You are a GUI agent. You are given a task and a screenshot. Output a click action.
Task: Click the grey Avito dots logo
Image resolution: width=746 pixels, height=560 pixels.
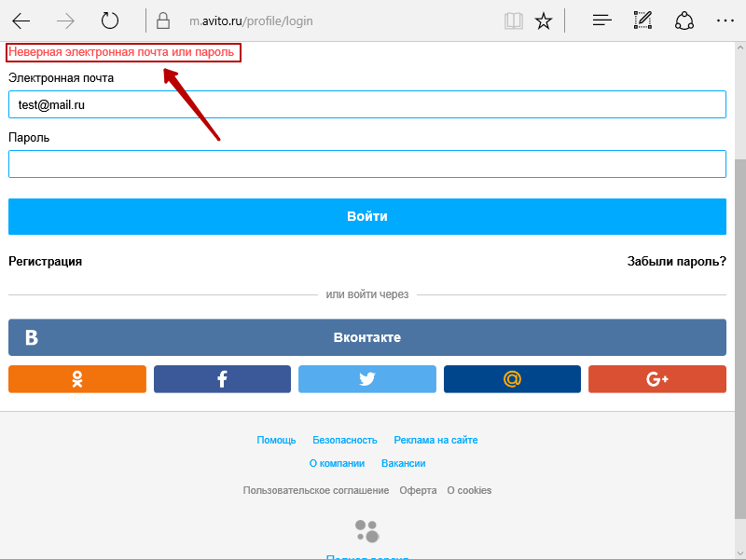point(367,531)
